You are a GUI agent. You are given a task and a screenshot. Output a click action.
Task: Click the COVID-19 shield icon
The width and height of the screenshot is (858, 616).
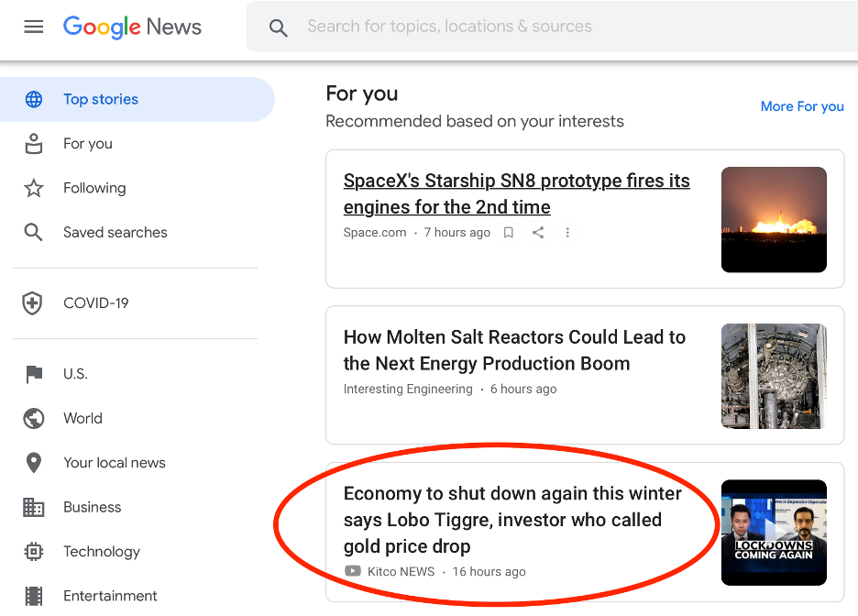pyautogui.click(x=32, y=303)
